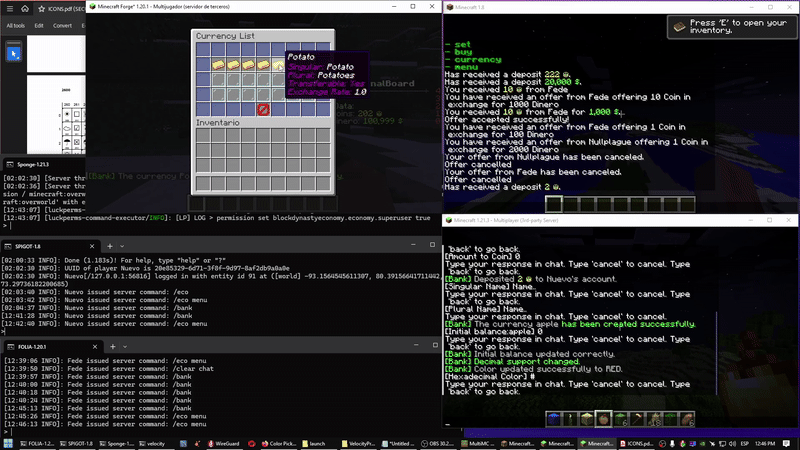Open Convert menu in PDF viewer
The width and height of the screenshot is (800, 450).
point(62,26)
